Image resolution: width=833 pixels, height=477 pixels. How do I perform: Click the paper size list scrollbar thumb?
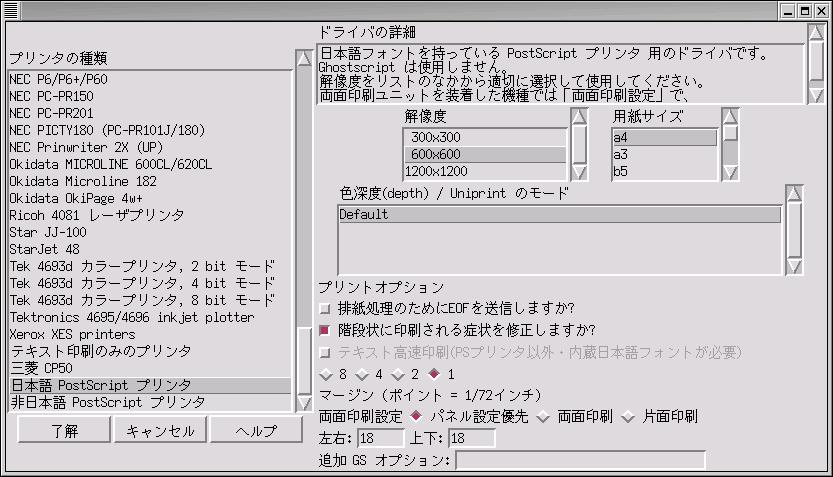point(730,133)
